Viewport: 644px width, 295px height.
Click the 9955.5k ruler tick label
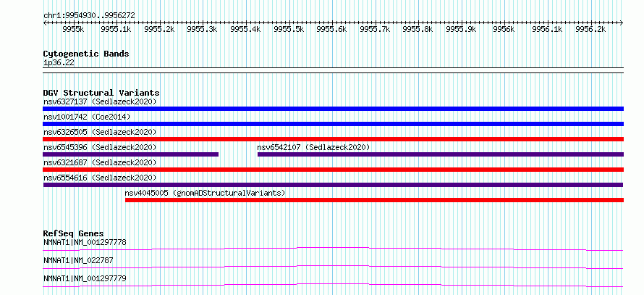click(289, 29)
